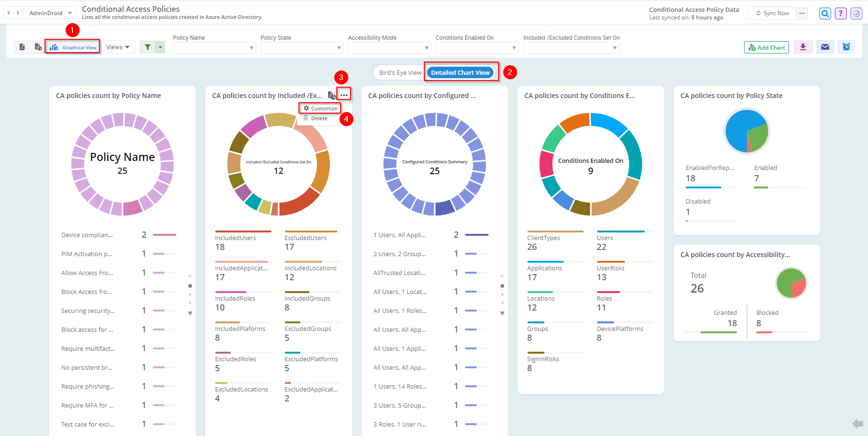
Task: Schedule the report with the alarm clock icon
Action: [x=846, y=47]
